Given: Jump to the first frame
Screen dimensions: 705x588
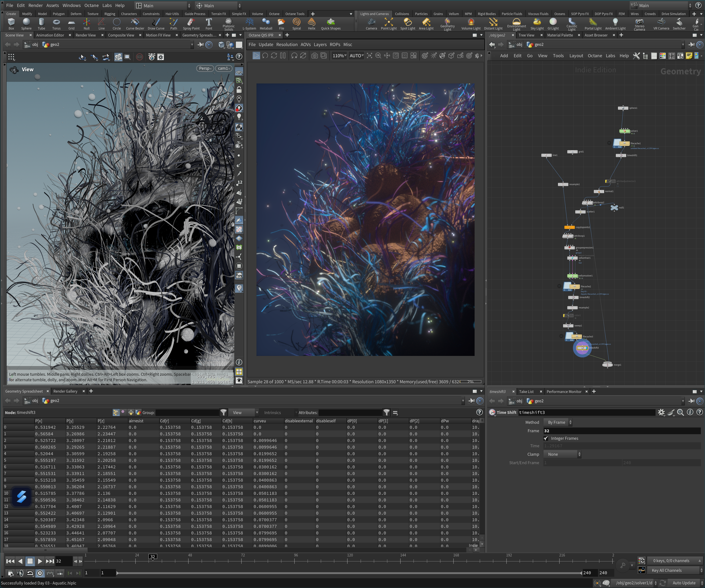Looking at the screenshot, I should tap(10, 561).
